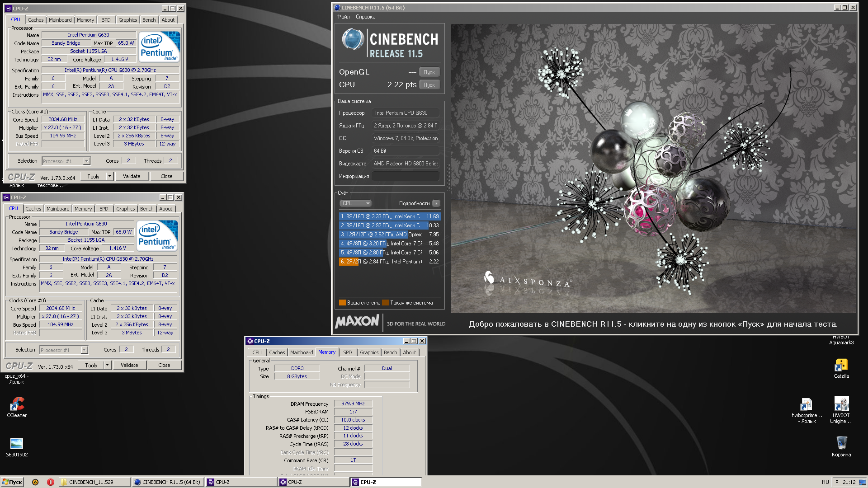Open Tools dropdown arrow in second CPU-Z
868x488 pixels.
(x=107, y=365)
